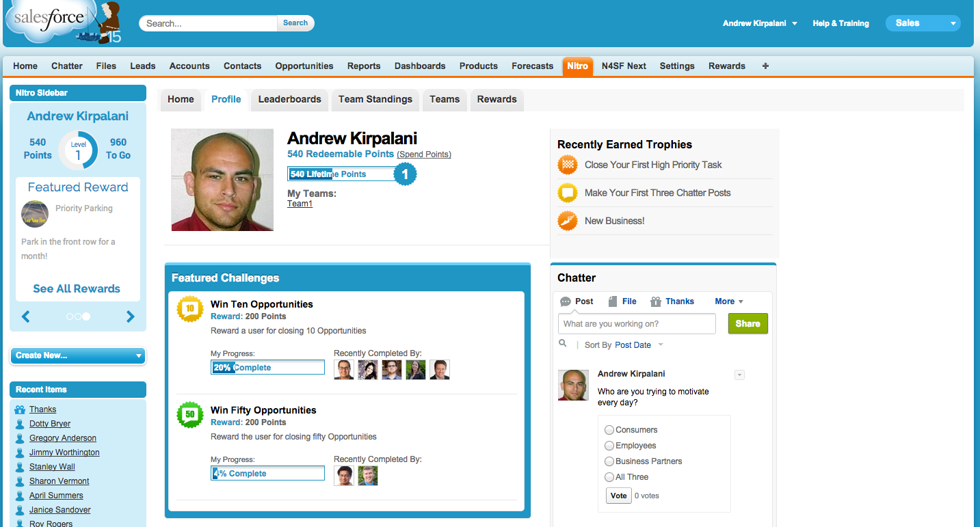Click the Priority Parking reward image
Screen dimensions: 980x527
tap(35, 214)
